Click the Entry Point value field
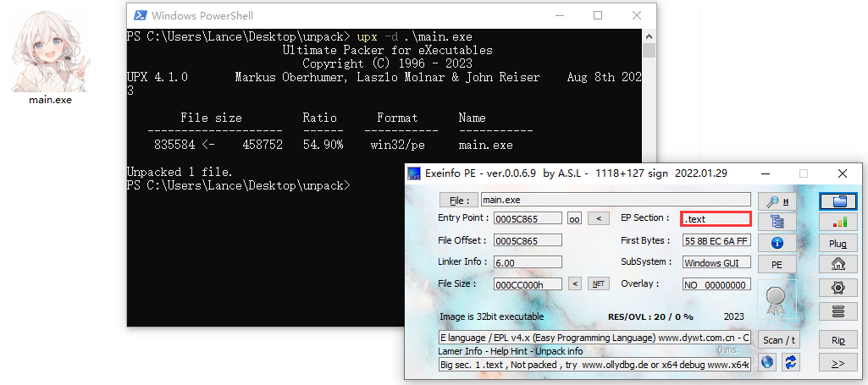This screenshot has width=868, height=385. (x=528, y=219)
